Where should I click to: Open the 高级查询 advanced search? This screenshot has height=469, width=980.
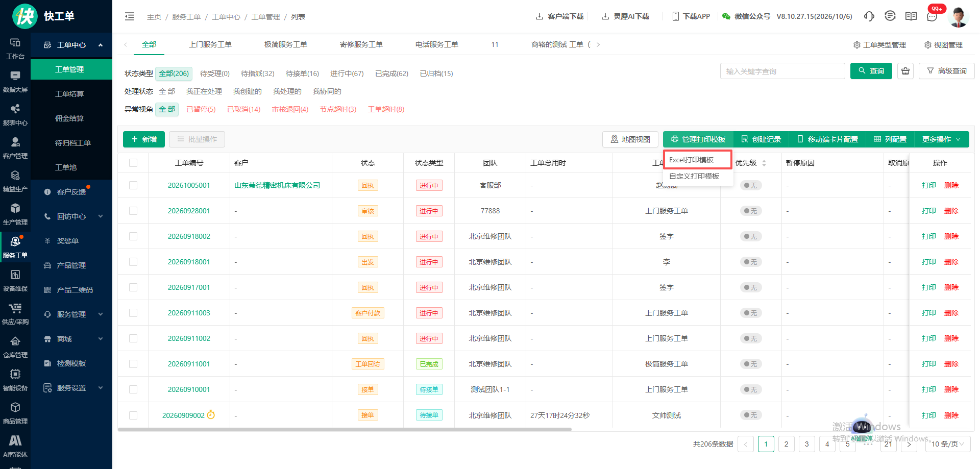pyautogui.click(x=947, y=71)
